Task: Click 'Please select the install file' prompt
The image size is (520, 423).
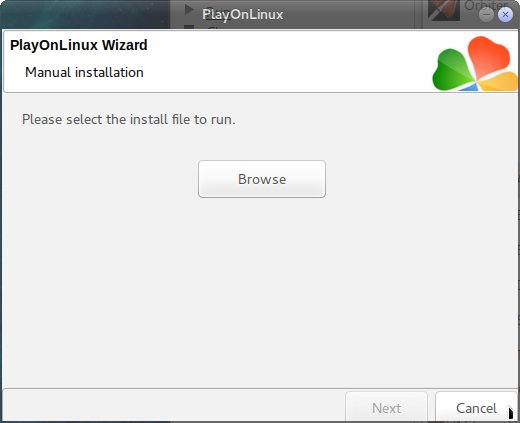Action: (x=129, y=119)
